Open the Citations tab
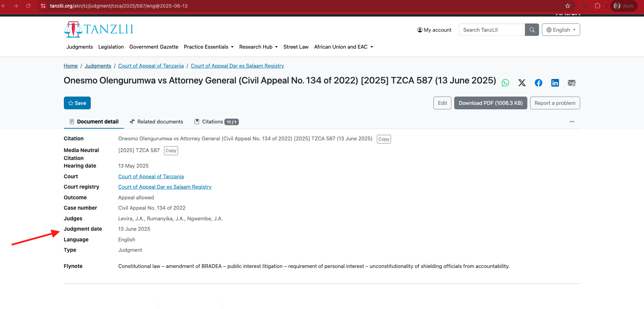Viewport: 644px width, 309px height. [x=216, y=122]
